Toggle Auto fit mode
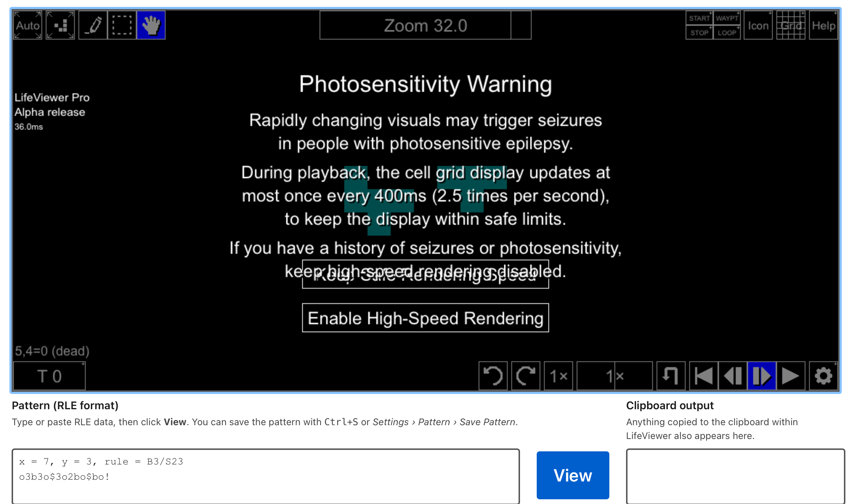This screenshot has height=504, width=857. pyautogui.click(x=28, y=25)
